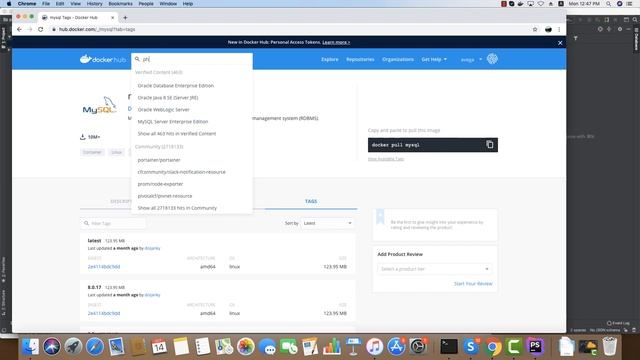This screenshot has height=360, width=640.
Task: Reload the Docker Hub page
Action: coord(40,29)
